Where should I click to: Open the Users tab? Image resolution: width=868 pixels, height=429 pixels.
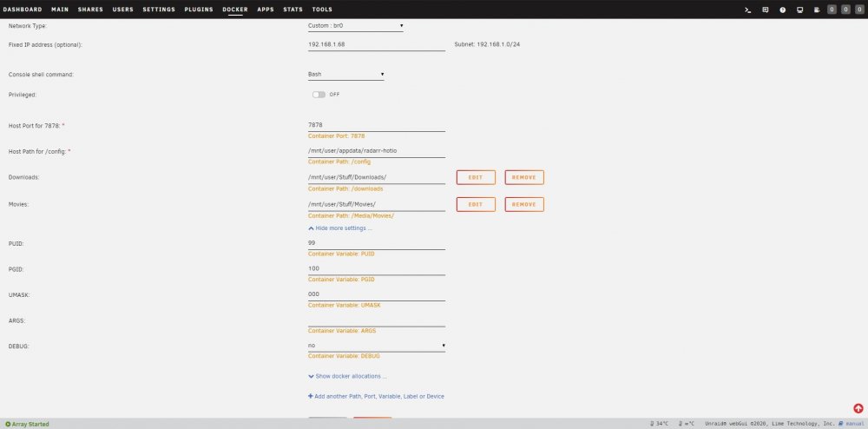[x=123, y=10]
